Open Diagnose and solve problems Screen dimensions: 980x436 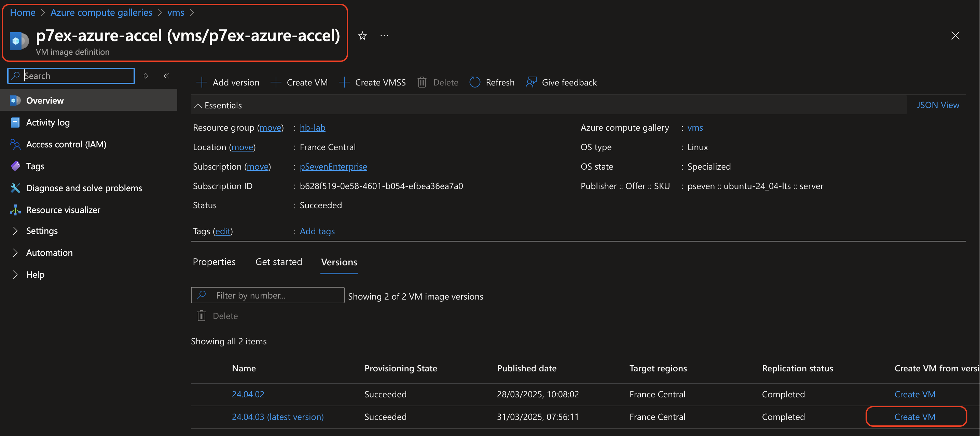coord(84,188)
